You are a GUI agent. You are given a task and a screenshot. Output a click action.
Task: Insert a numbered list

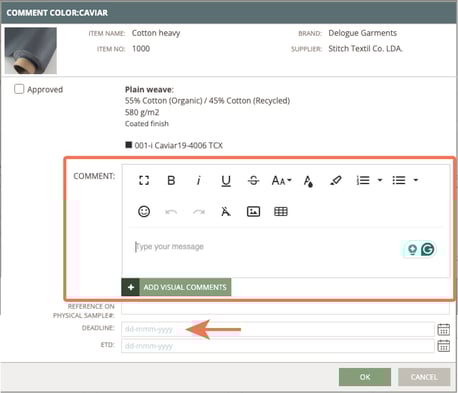tap(363, 180)
